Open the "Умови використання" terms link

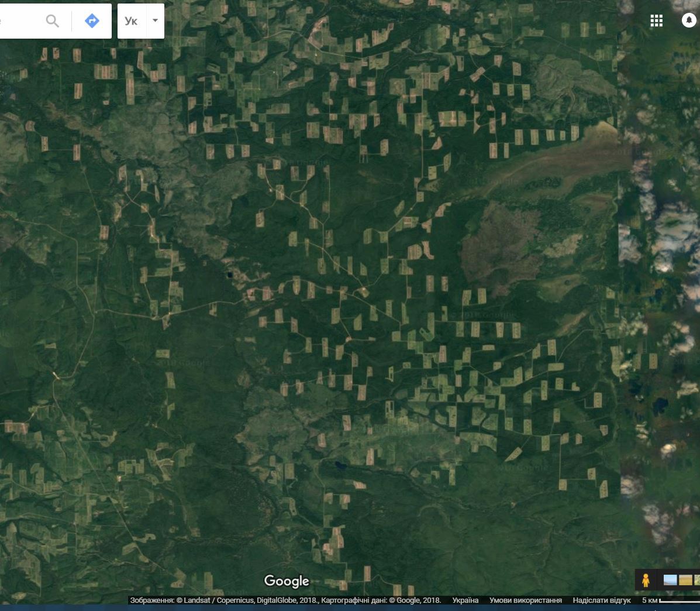click(x=525, y=600)
